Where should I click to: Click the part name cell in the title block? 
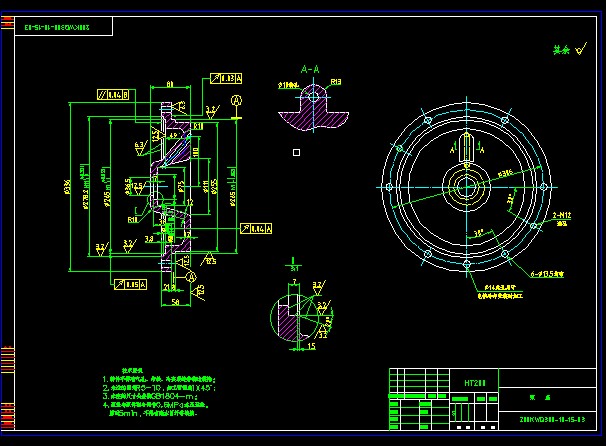click(x=547, y=398)
